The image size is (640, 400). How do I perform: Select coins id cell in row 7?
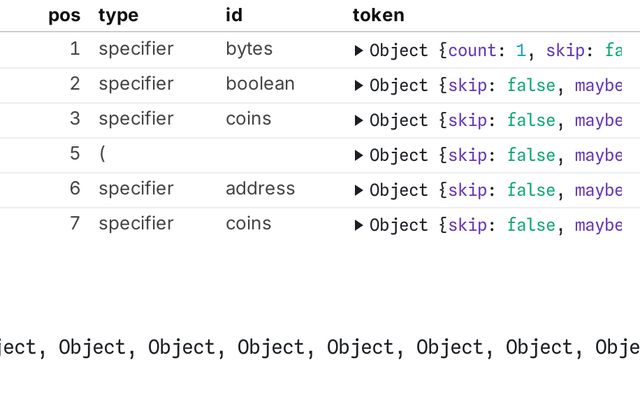click(248, 223)
